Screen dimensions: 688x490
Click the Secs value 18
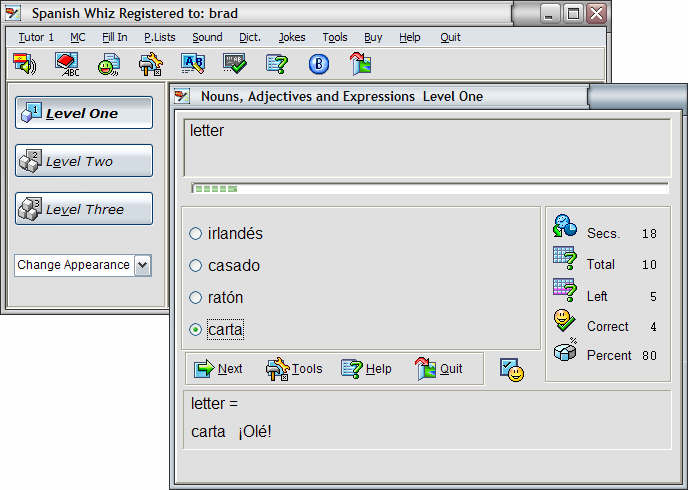point(649,233)
